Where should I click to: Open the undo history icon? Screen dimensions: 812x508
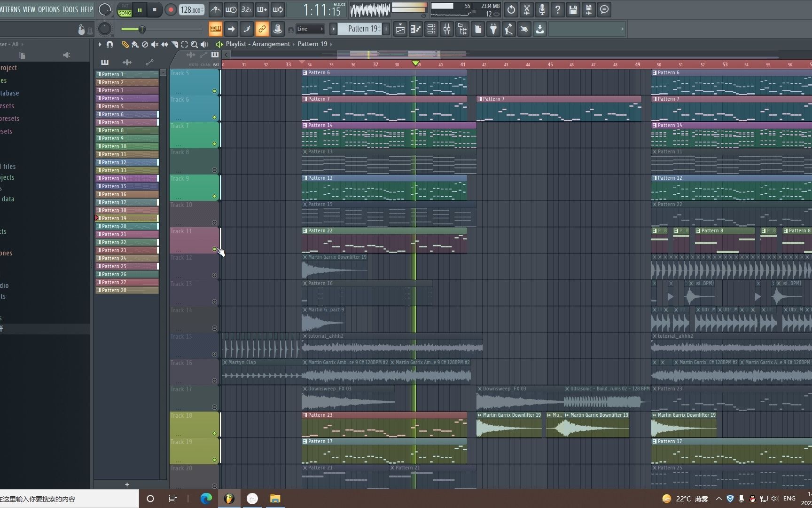[511, 9]
